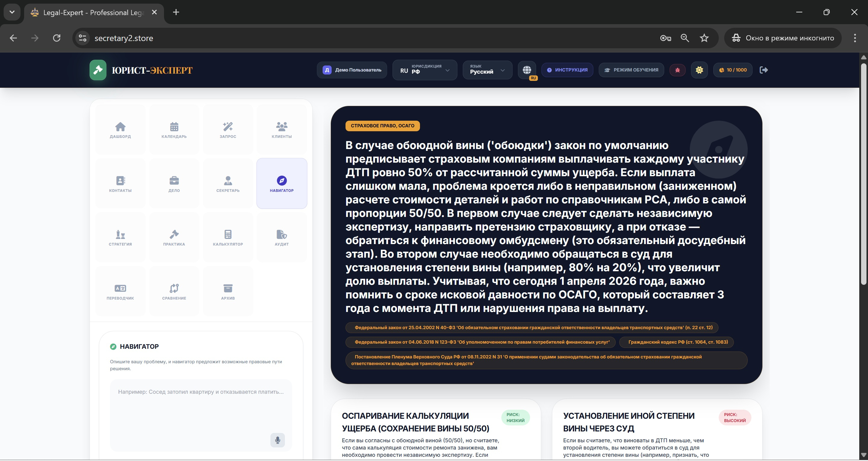Toggle the red bug report button

pyautogui.click(x=677, y=70)
